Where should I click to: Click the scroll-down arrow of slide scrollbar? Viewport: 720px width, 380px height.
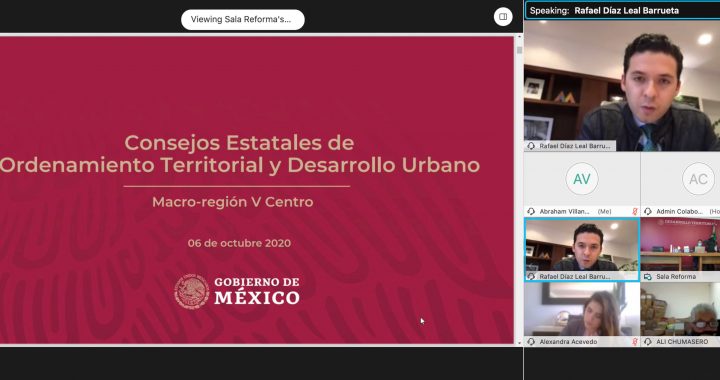coord(519,343)
